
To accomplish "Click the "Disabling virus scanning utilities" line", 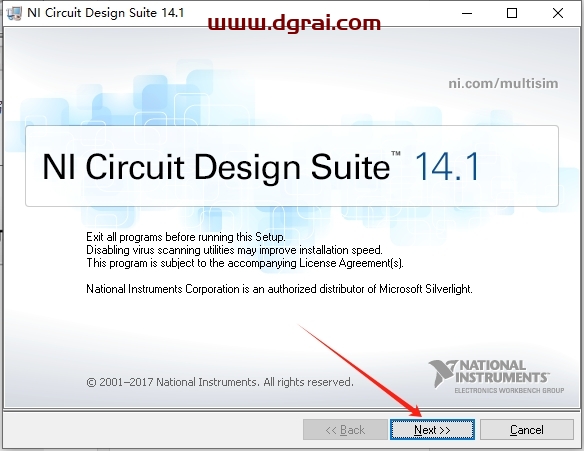I will click(234, 250).
